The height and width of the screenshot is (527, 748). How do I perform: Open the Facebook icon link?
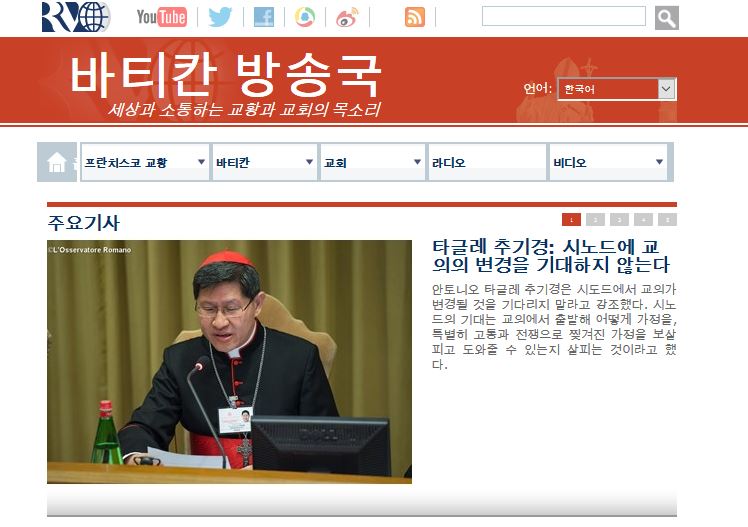[263, 18]
